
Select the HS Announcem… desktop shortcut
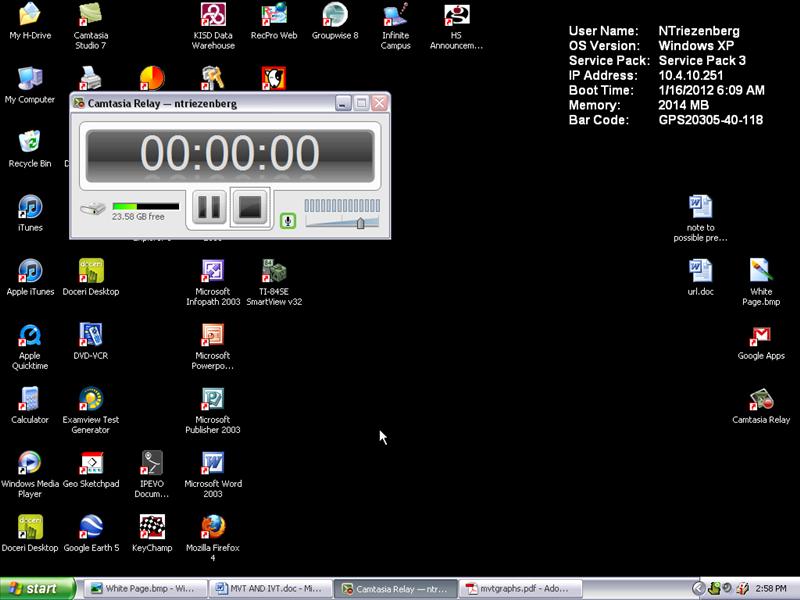tap(456, 27)
